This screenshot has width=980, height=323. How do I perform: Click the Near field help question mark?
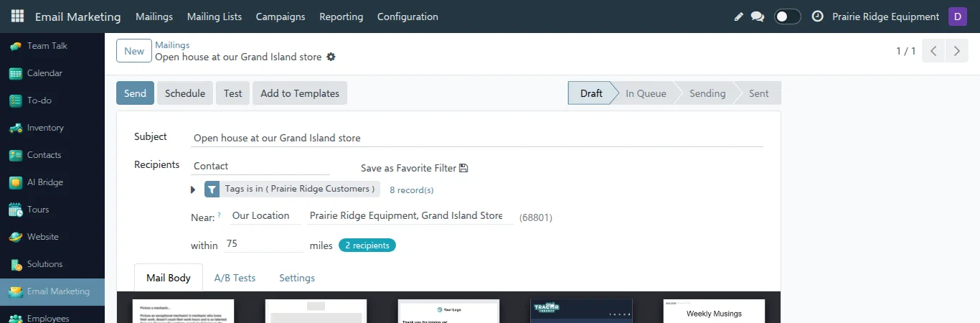[219, 215]
